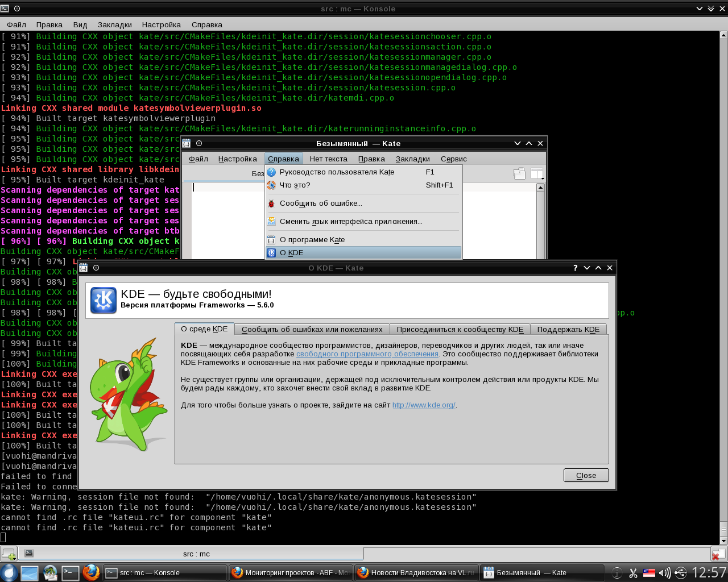Open Kate's quick open documents button
The width and height of the screenshot is (728, 582).
coord(519,174)
